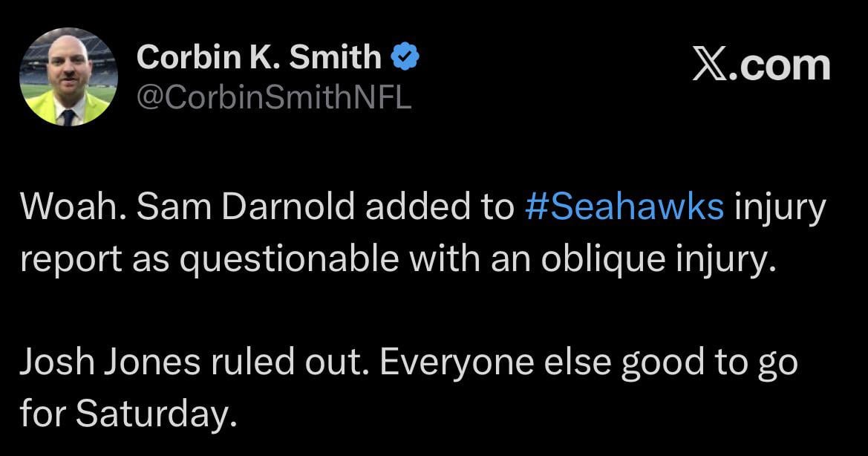Click the @CorbinSmithNFL handle
This screenshot has height=456, width=868.
(273, 95)
